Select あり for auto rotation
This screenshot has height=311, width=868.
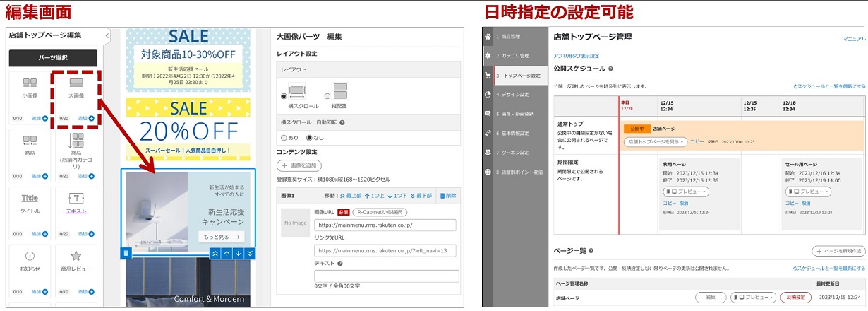pyautogui.click(x=284, y=138)
